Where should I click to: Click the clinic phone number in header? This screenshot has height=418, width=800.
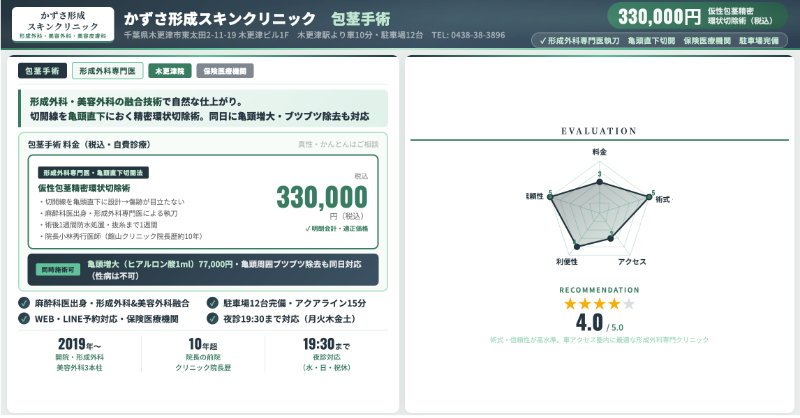click(x=469, y=35)
